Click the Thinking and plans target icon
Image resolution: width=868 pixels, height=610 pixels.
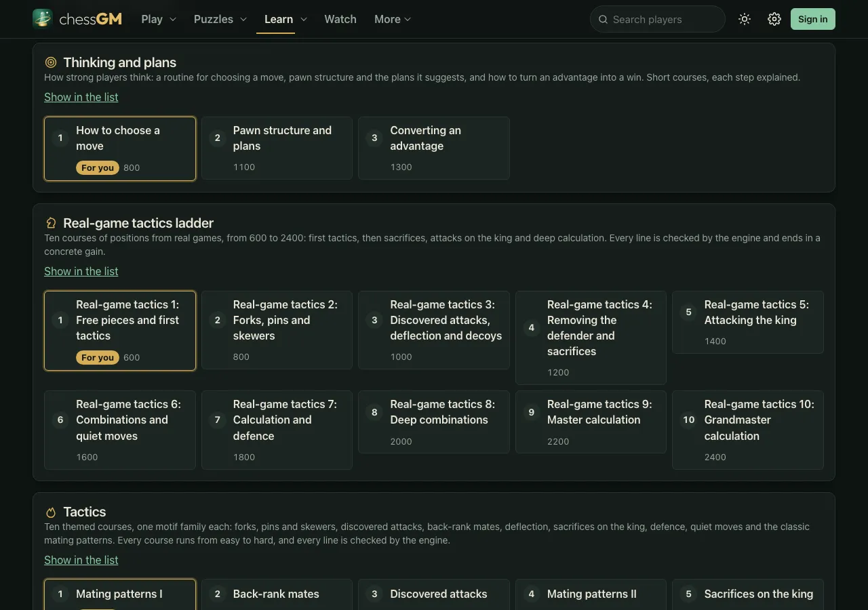point(51,62)
